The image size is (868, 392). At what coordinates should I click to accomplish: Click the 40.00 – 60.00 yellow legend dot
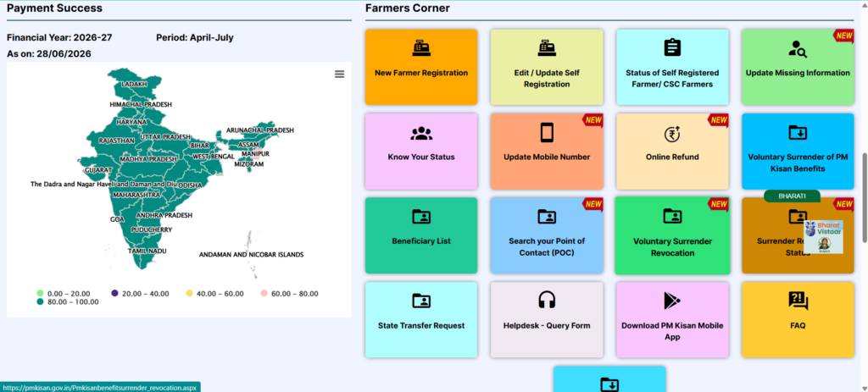pyautogui.click(x=189, y=293)
